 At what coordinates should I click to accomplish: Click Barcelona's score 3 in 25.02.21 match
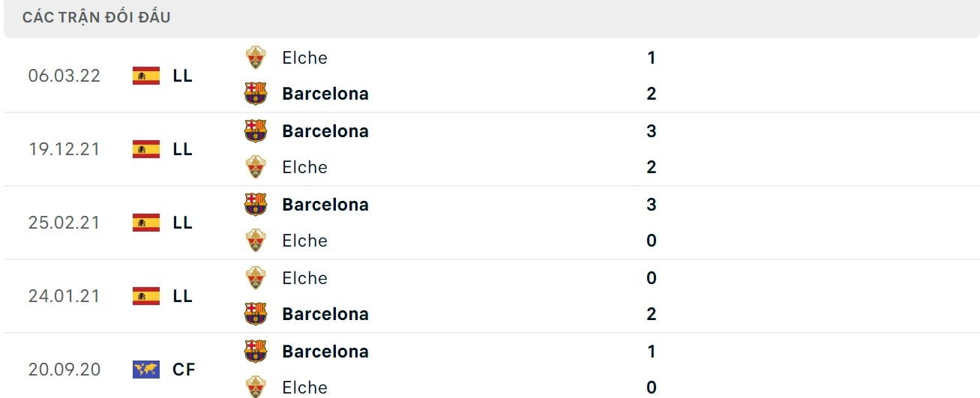pos(651,205)
